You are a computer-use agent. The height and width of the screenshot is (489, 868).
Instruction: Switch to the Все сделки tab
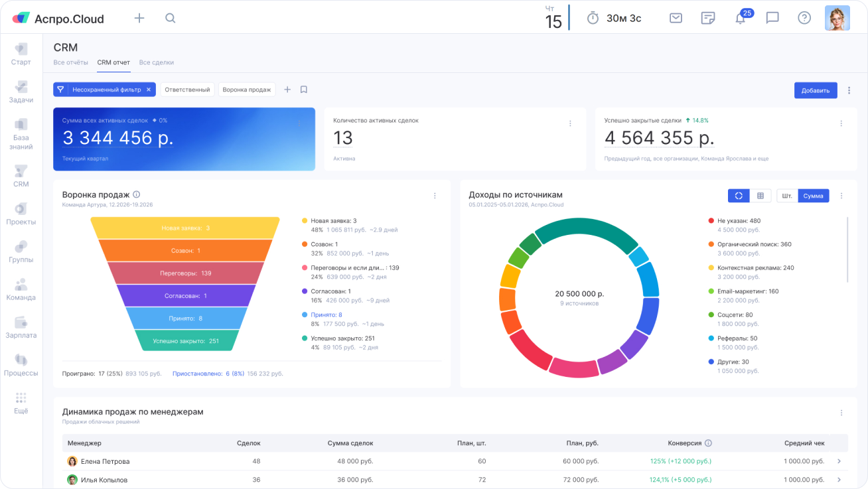157,62
